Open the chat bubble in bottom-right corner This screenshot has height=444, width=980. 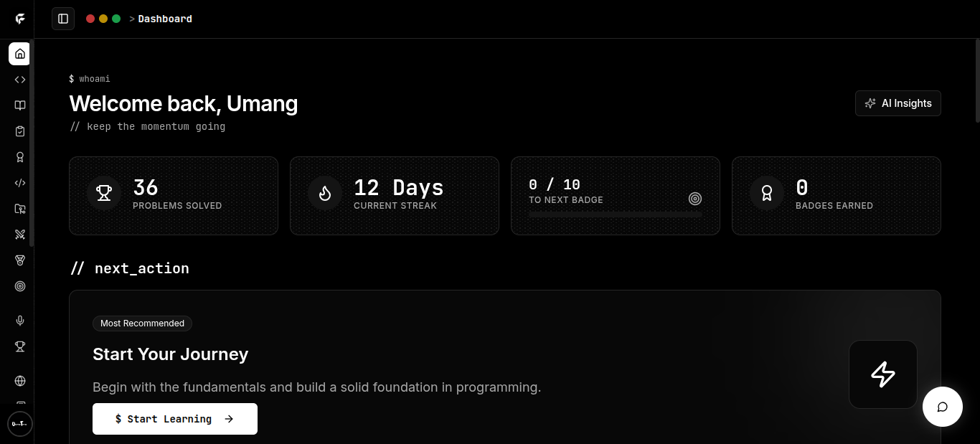pos(942,407)
